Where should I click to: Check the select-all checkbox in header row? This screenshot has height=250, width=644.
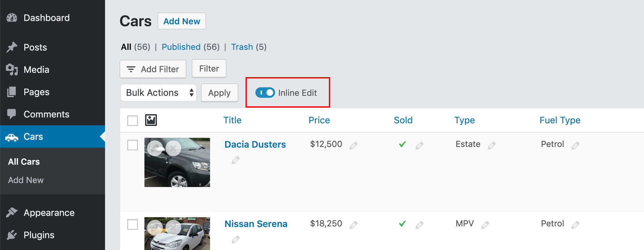coord(133,120)
